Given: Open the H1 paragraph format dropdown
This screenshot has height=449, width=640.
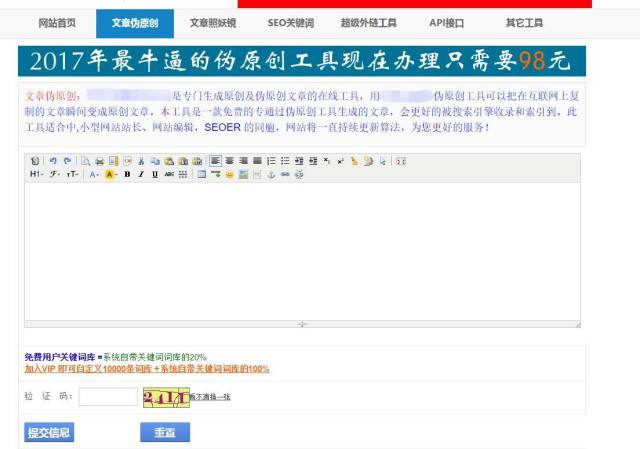Looking at the screenshot, I should click(36, 174).
